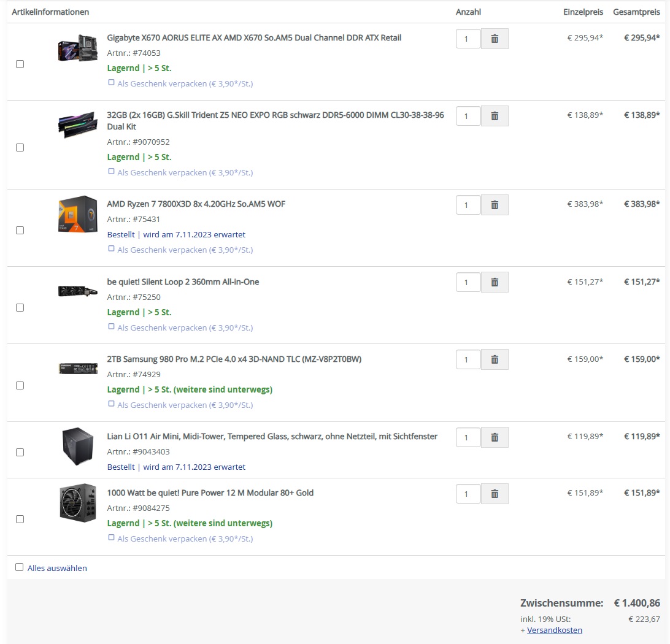Click total price € 119,89
The image size is (670, 644).
coord(642,437)
